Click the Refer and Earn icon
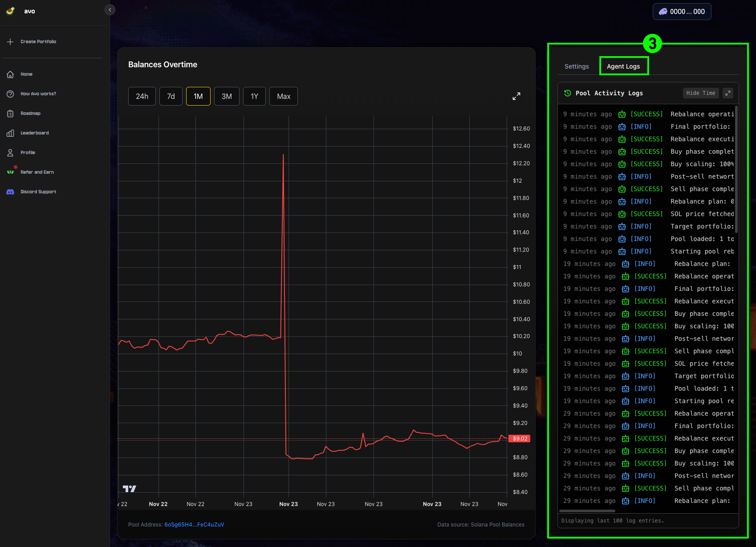Image resolution: width=756 pixels, height=547 pixels. coord(10,172)
